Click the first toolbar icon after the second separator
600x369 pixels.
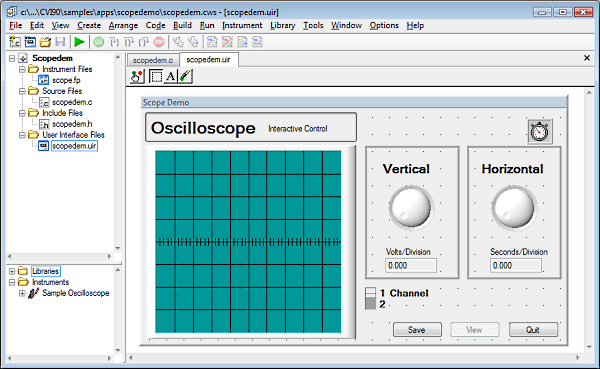pyautogui.click(x=212, y=42)
